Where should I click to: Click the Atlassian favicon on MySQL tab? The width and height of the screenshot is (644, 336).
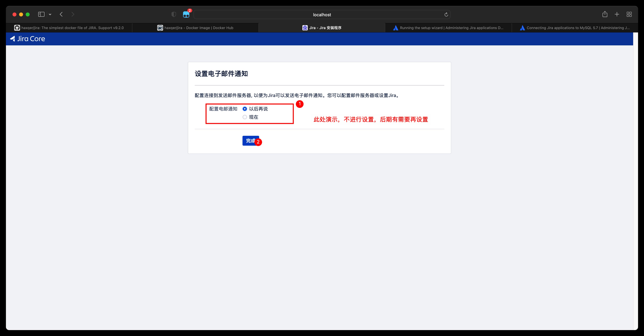[x=522, y=28]
